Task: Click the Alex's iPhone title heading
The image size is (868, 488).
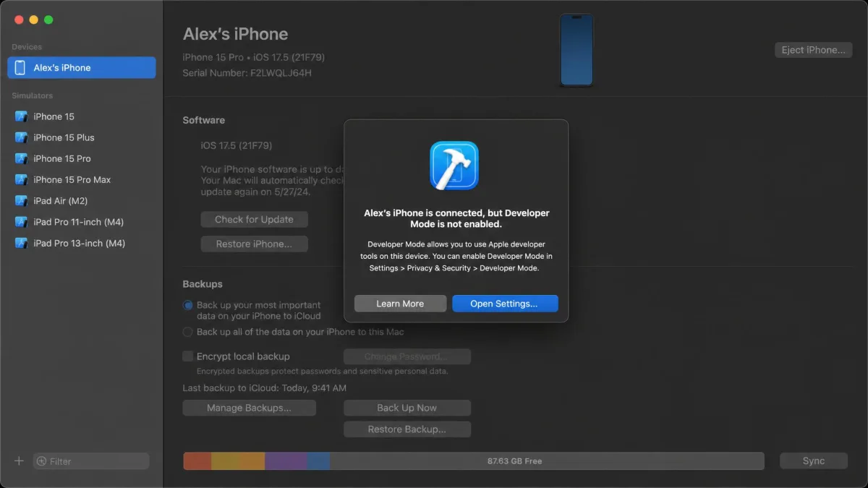Action: coord(235,34)
